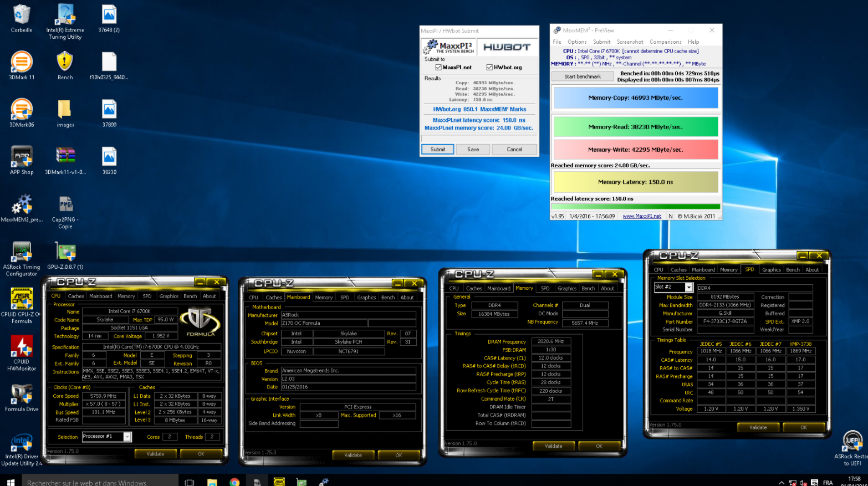The width and height of the screenshot is (868, 486).
Task: Click Cancel in the HWbot Submit dialog
Action: tap(514, 149)
